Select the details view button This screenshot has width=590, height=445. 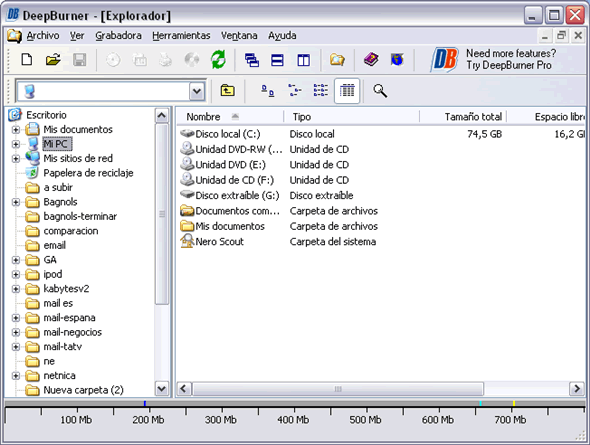[347, 90]
